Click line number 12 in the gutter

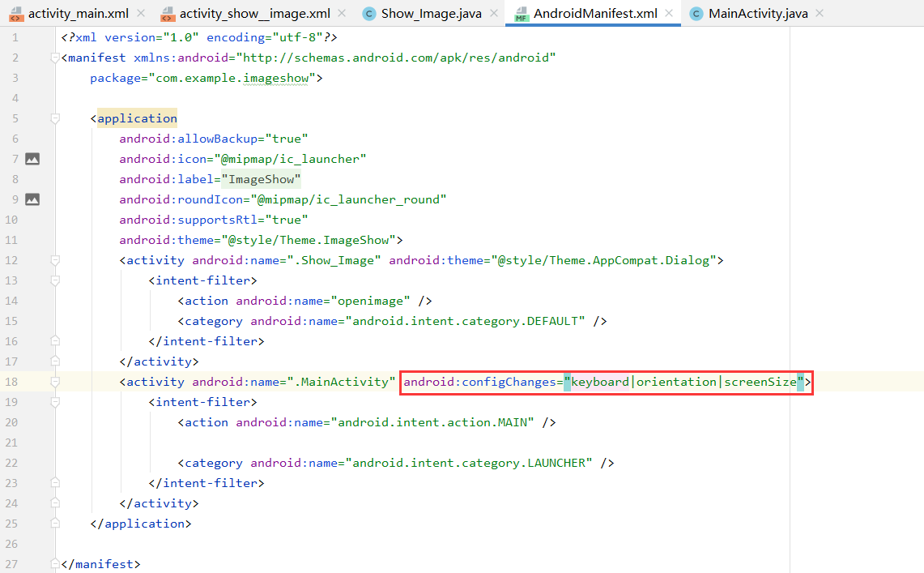coord(12,260)
